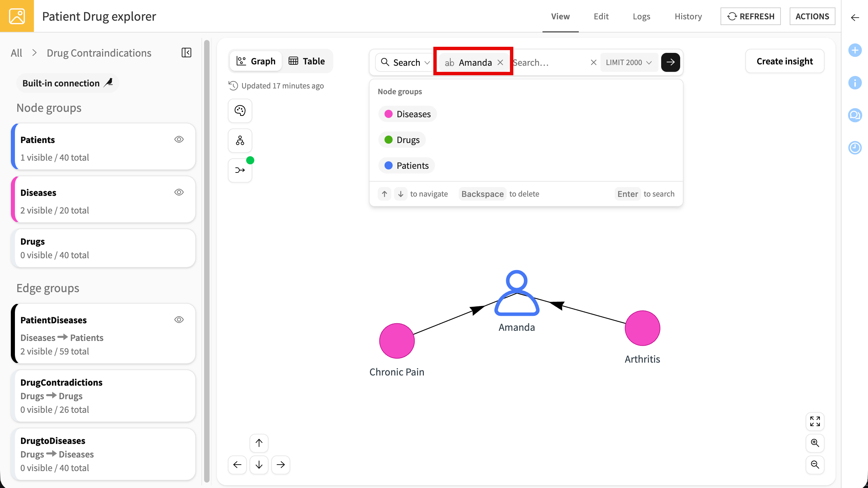Collapse the left sidebar panel
868x488 pixels.
click(x=186, y=53)
